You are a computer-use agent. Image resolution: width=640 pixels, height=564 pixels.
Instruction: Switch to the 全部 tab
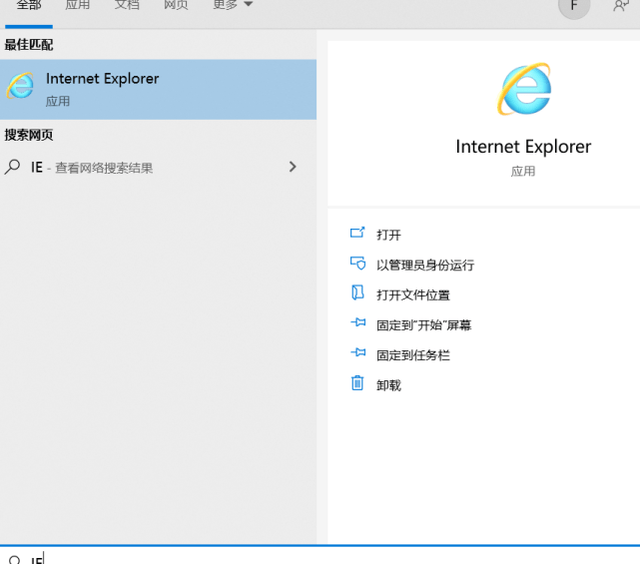29,5
